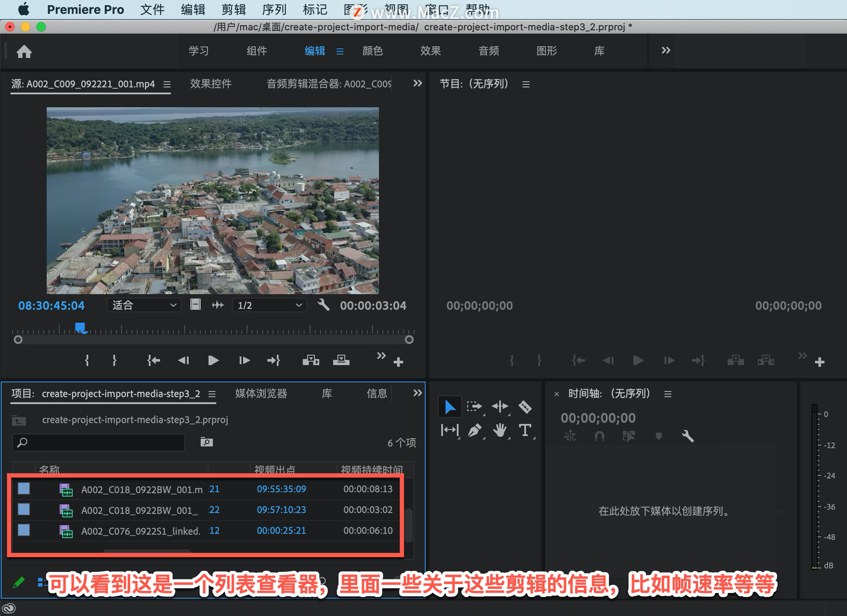Open Timeline panel hamburger menu
The image size is (847, 616).
(x=668, y=394)
